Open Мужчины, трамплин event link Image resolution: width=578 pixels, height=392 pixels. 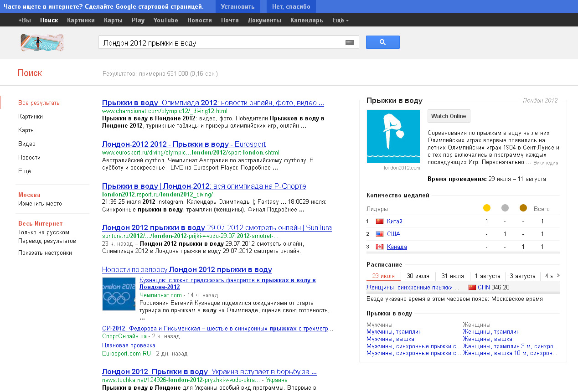(394, 332)
